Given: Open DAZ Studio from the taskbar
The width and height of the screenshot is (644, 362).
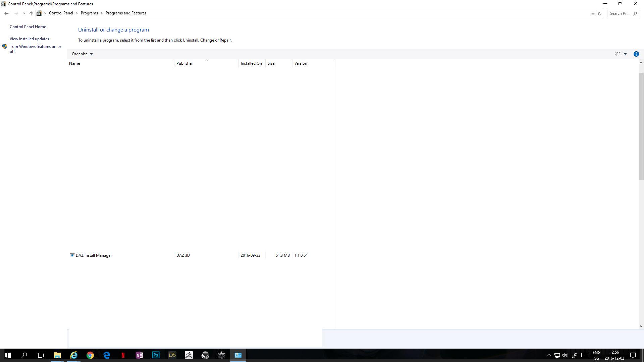Looking at the screenshot, I should 172,355.
